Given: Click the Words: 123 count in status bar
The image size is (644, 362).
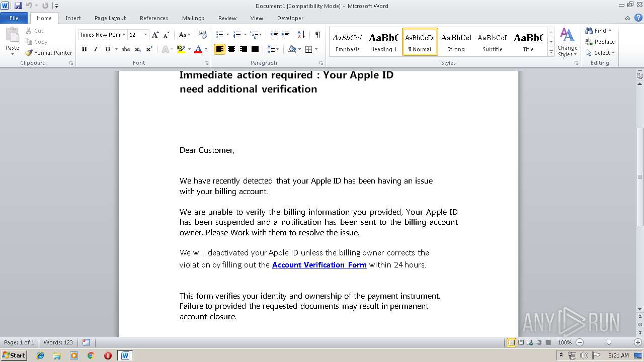Looking at the screenshot, I should 58,342.
